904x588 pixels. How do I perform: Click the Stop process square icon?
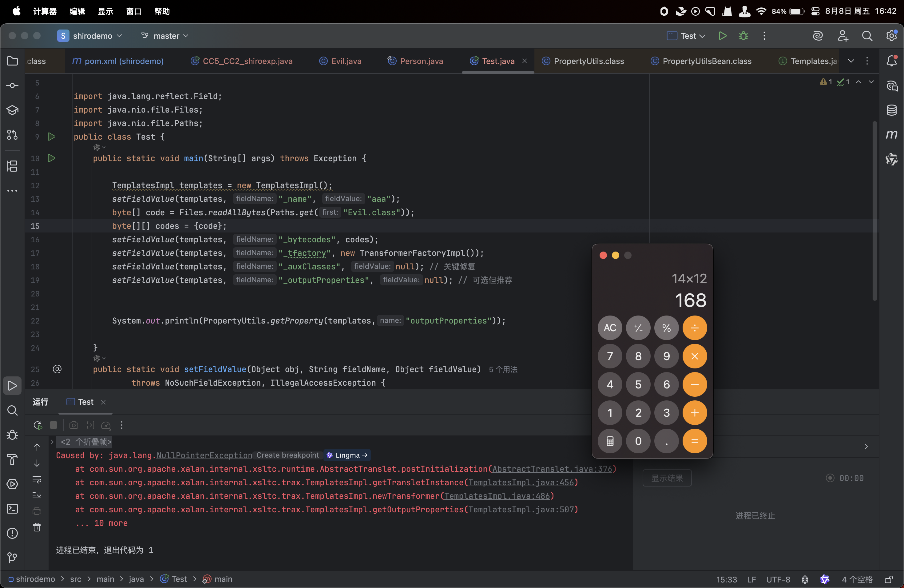[54, 425]
